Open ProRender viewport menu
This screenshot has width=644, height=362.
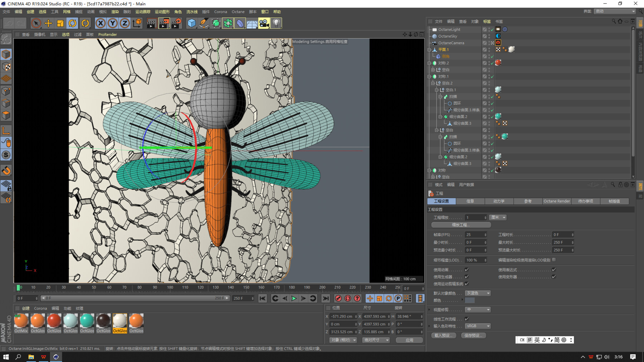click(x=107, y=35)
